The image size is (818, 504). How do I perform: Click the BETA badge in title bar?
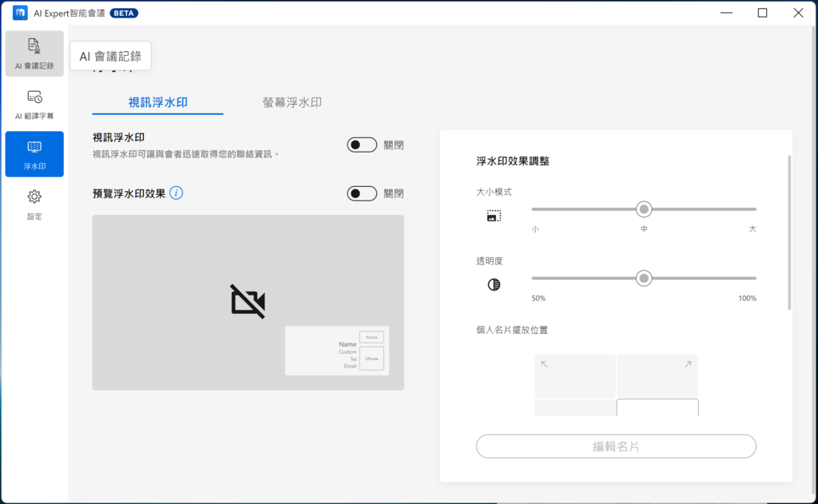point(124,13)
